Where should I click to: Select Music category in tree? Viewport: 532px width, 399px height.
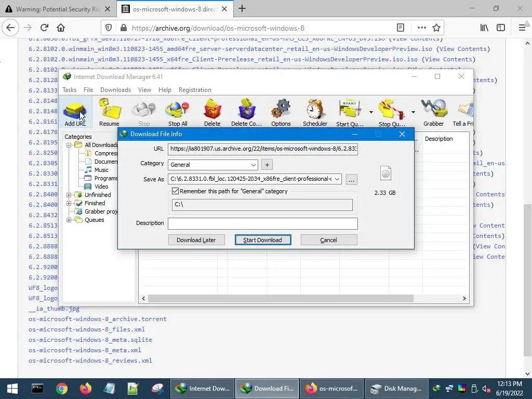tap(101, 170)
